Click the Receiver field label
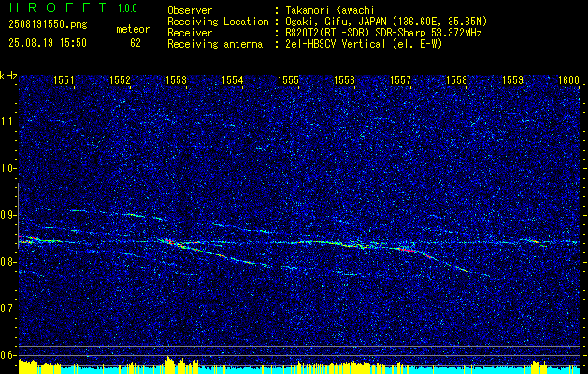The image size is (588, 374). (x=190, y=33)
